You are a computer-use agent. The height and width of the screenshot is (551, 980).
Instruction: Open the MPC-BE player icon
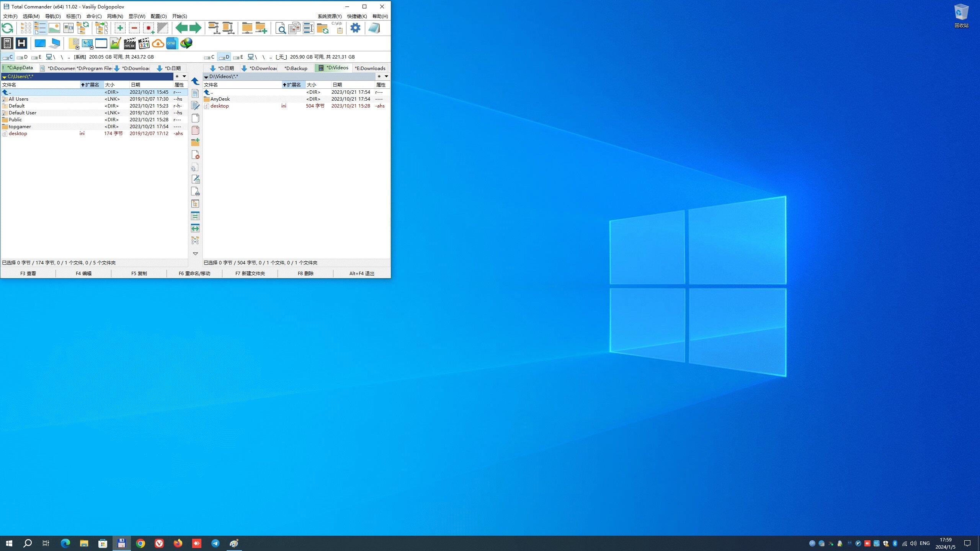tap(129, 43)
